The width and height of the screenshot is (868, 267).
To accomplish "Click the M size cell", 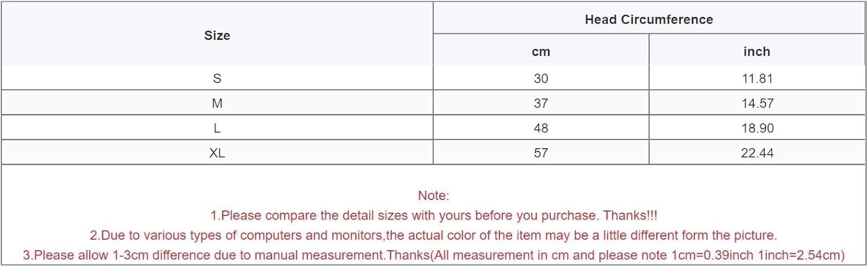I will (217, 103).
